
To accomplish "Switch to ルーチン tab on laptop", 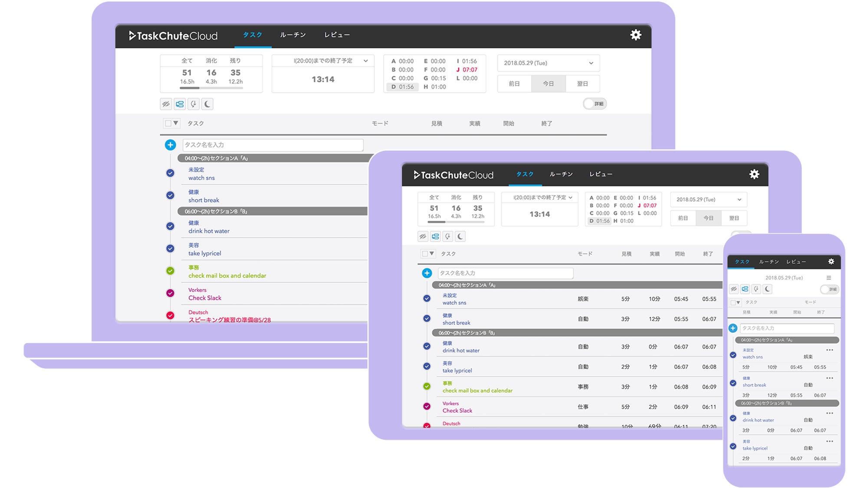I will [293, 35].
